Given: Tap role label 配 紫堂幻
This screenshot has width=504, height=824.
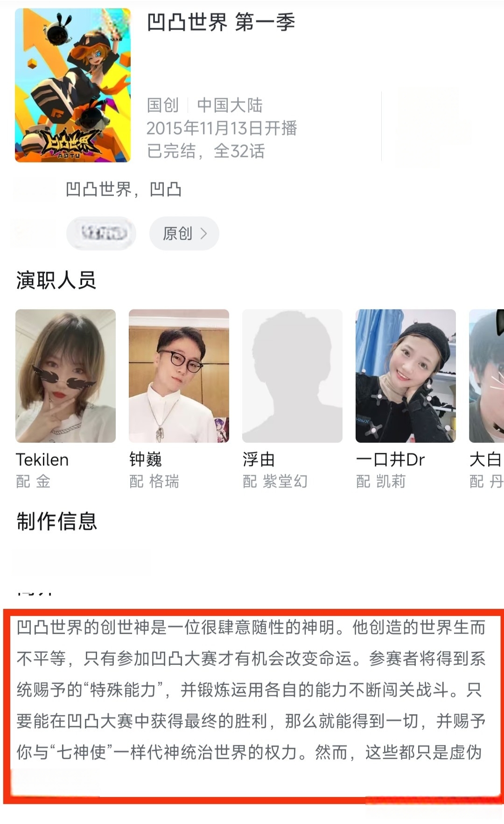Looking at the screenshot, I should (275, 481).
